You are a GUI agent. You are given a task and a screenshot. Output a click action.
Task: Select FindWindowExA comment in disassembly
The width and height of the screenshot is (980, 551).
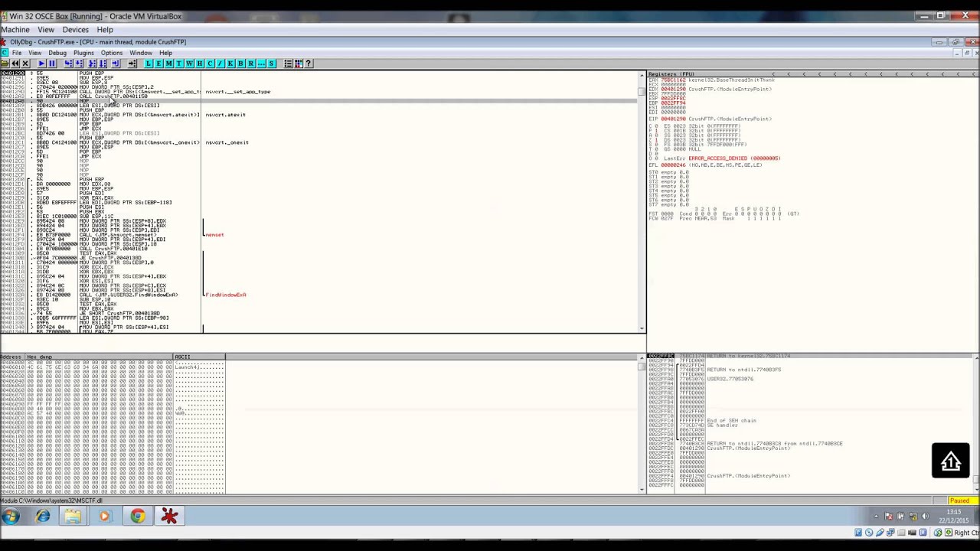pyautogui.click(x=226, y=295)
